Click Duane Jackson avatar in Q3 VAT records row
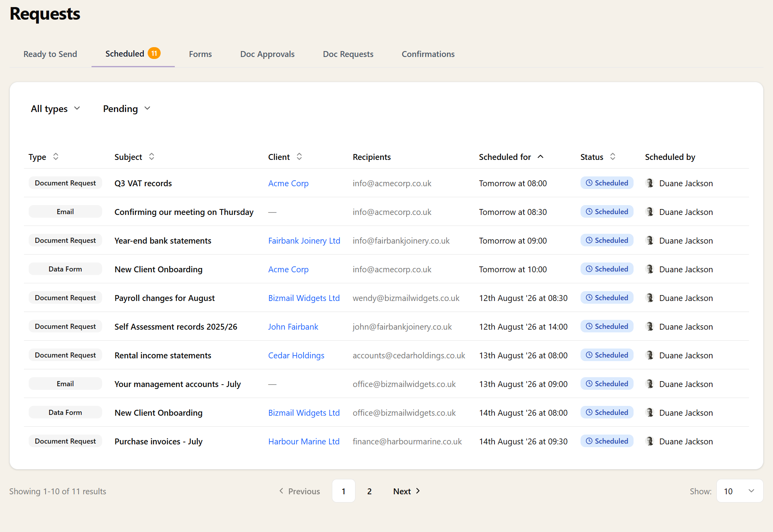The image size is (773, 532). pyautogui.click(x=650, y=183)
